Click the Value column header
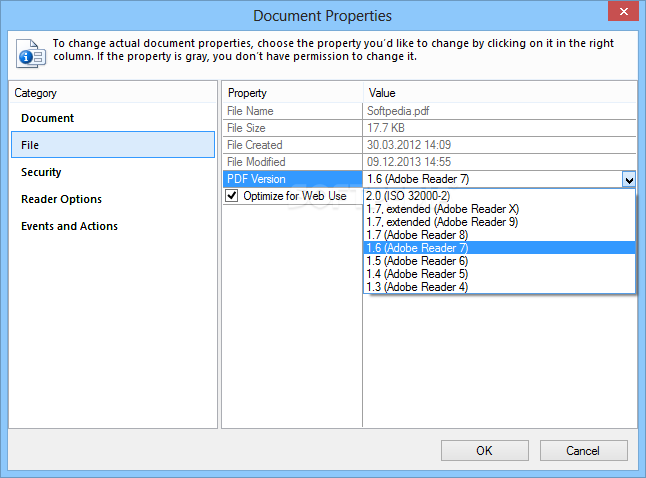The width and height of the screenshot is (646, 478). [x=500, y=93]
